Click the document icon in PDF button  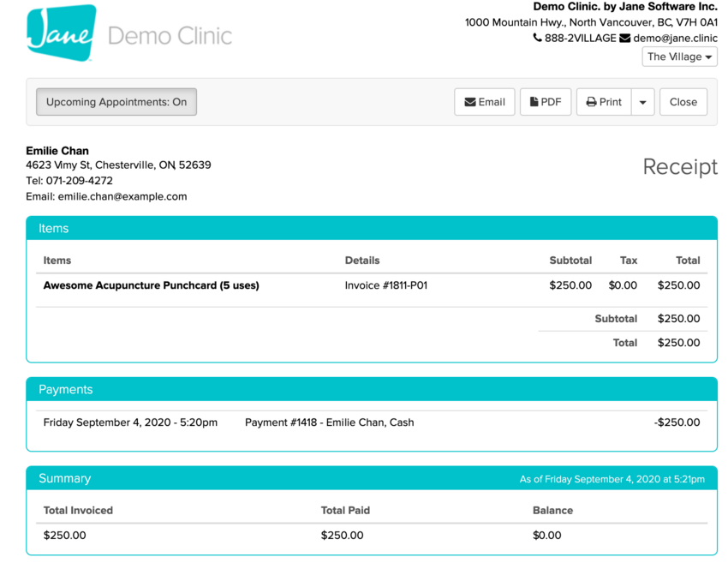click(534, 102)
